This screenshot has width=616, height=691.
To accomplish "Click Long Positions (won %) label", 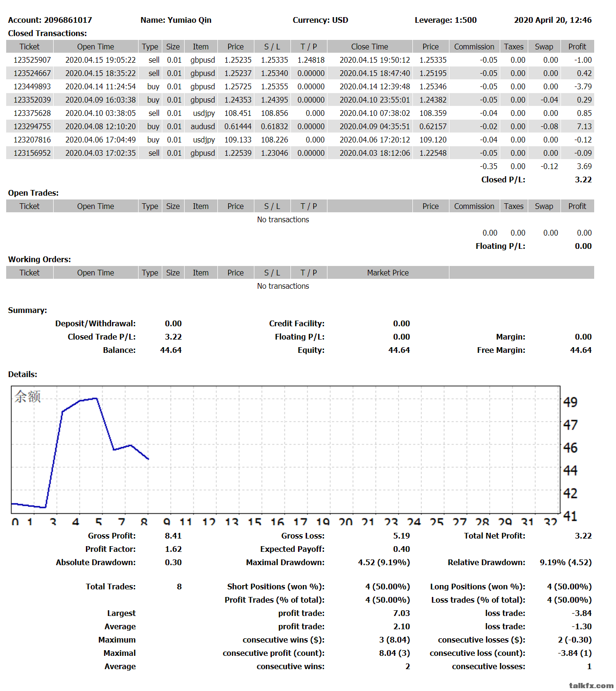I will [478, 587].
